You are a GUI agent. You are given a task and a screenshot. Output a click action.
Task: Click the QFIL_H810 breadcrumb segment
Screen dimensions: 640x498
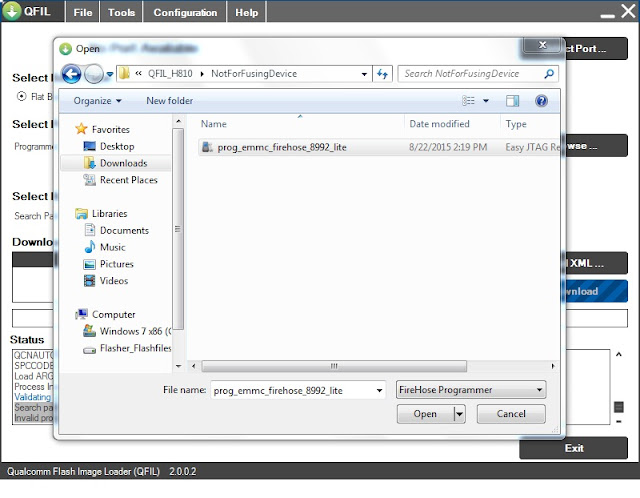[x=170, y=74]
